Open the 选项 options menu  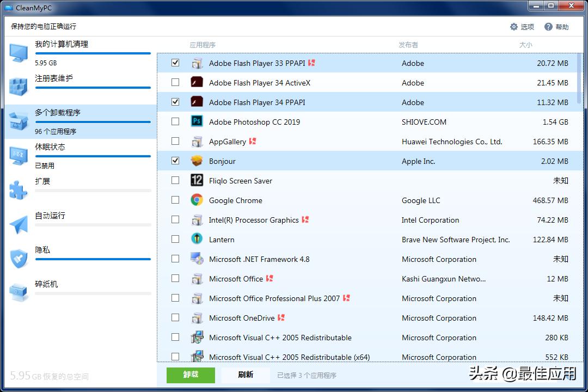(x=522, y=27)
